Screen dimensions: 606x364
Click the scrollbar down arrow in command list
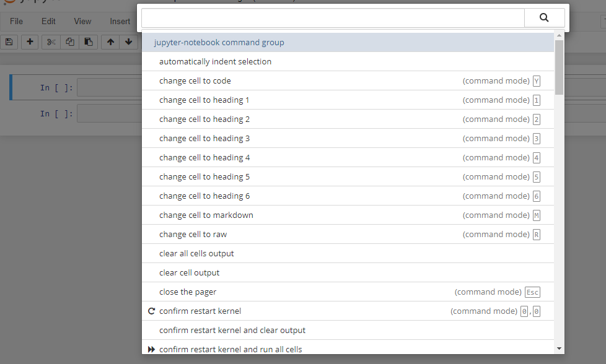click(559, 349)
